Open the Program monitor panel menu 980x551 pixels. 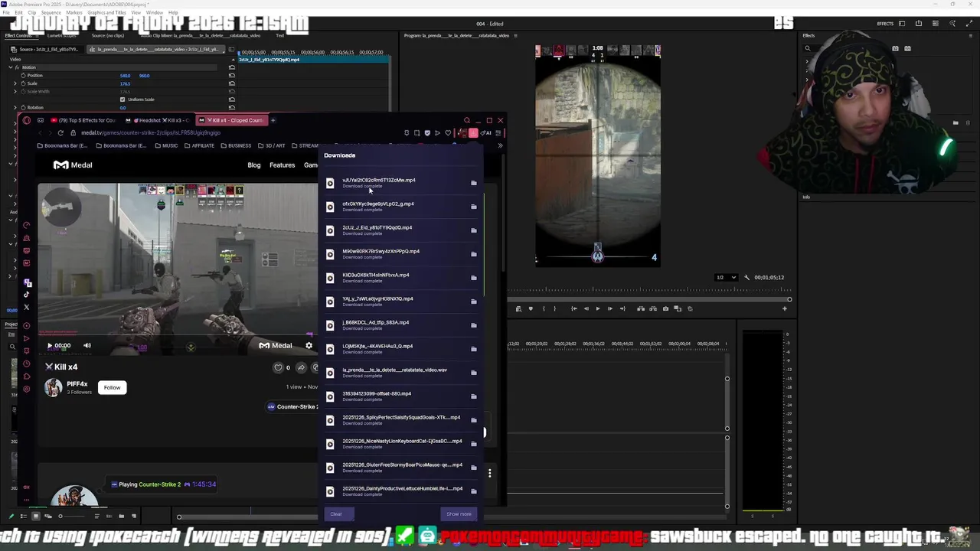coord(515,35)
